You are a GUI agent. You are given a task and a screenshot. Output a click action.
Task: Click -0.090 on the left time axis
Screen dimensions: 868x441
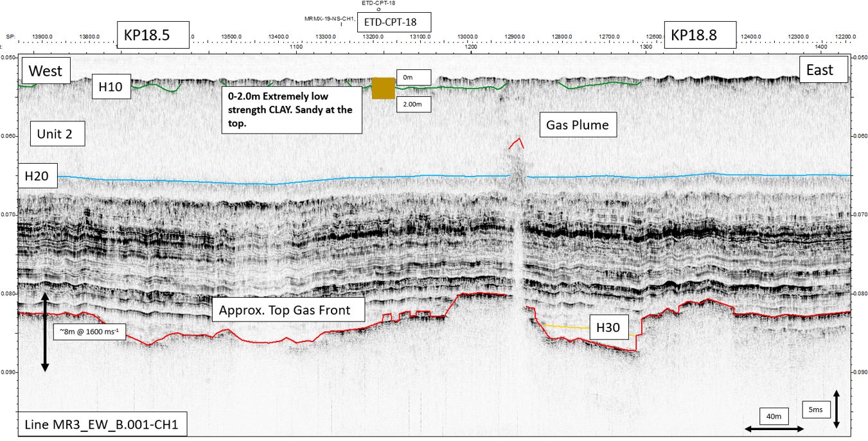point(9,372)
